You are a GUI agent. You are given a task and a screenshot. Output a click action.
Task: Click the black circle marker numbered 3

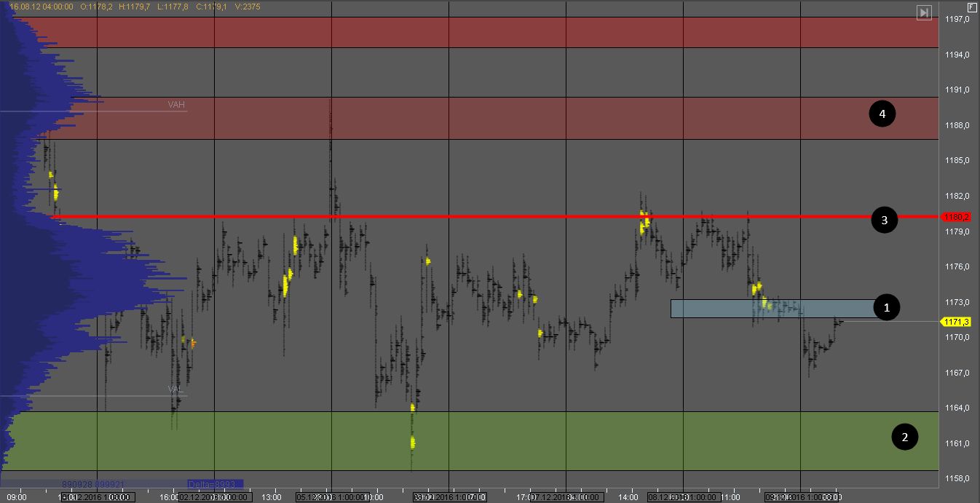pos(884,221)
